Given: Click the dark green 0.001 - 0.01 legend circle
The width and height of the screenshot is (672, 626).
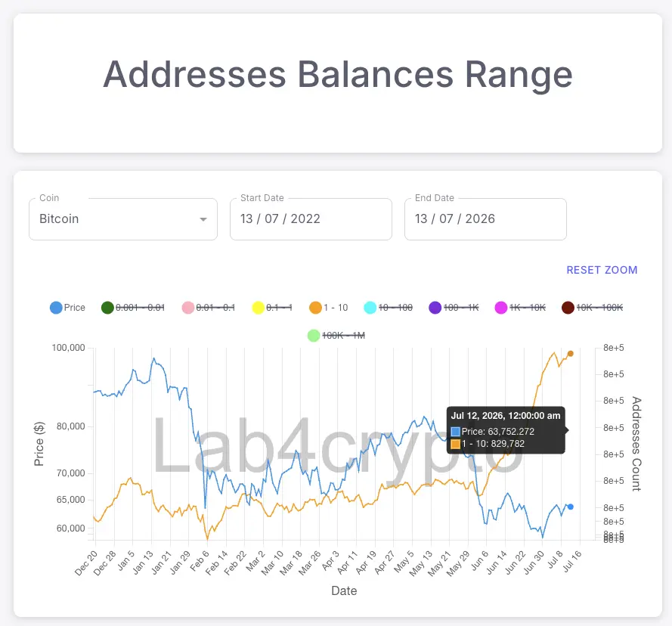Looking at the screenshot, I should tap(107, 308).
